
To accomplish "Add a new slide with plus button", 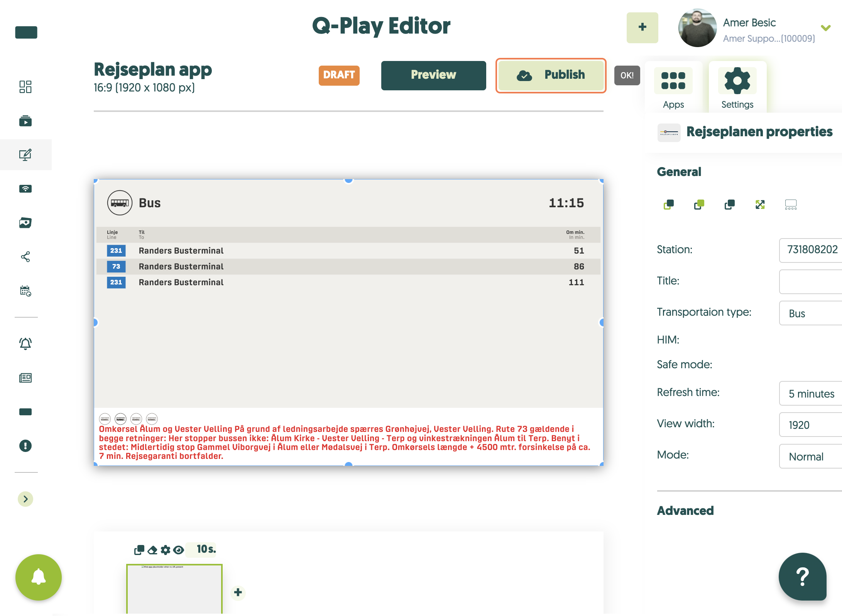I will (238, 592).
